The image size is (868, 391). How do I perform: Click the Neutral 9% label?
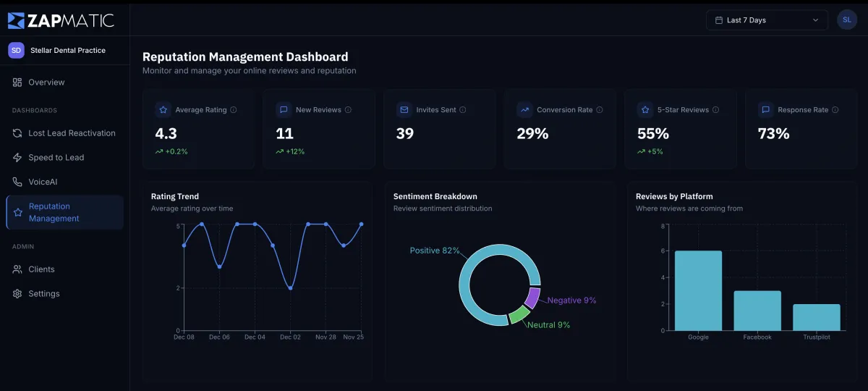549,325
